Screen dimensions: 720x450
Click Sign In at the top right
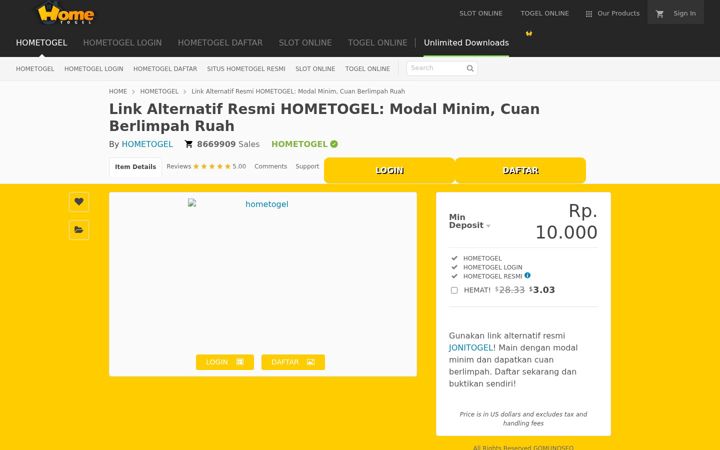pos(684,13)
